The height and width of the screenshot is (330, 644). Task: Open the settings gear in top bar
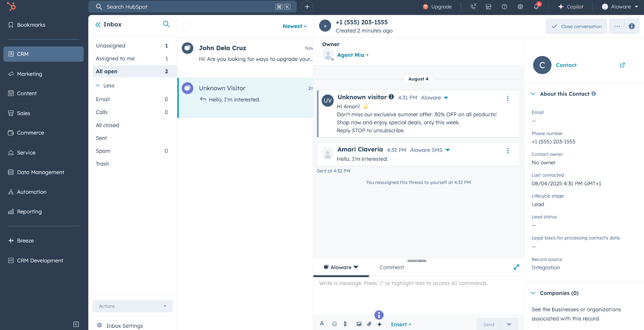520,6
